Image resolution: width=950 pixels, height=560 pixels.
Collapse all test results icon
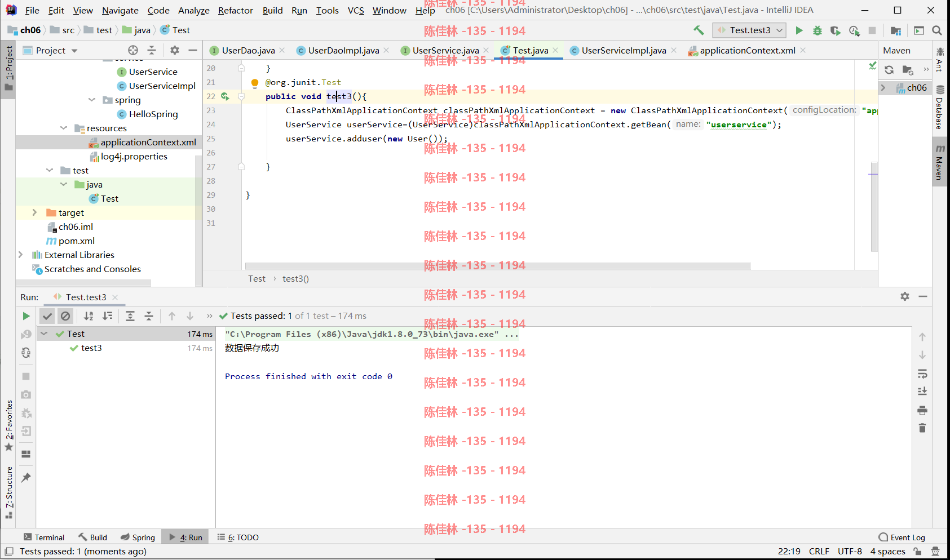[x=149, y=316]
